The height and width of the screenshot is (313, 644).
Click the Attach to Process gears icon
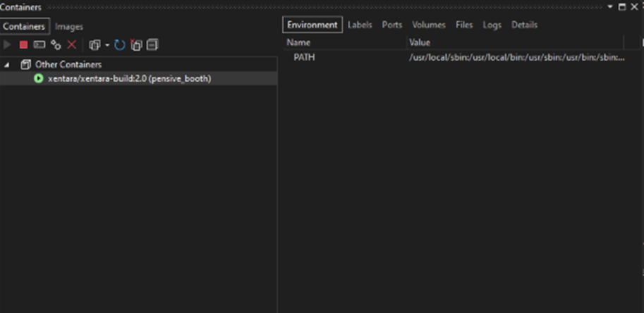(x=56, y=45)
